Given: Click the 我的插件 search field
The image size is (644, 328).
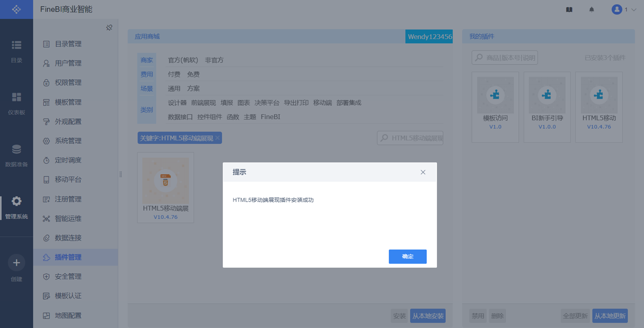Looking at the screenshot, I should point(505,57).
